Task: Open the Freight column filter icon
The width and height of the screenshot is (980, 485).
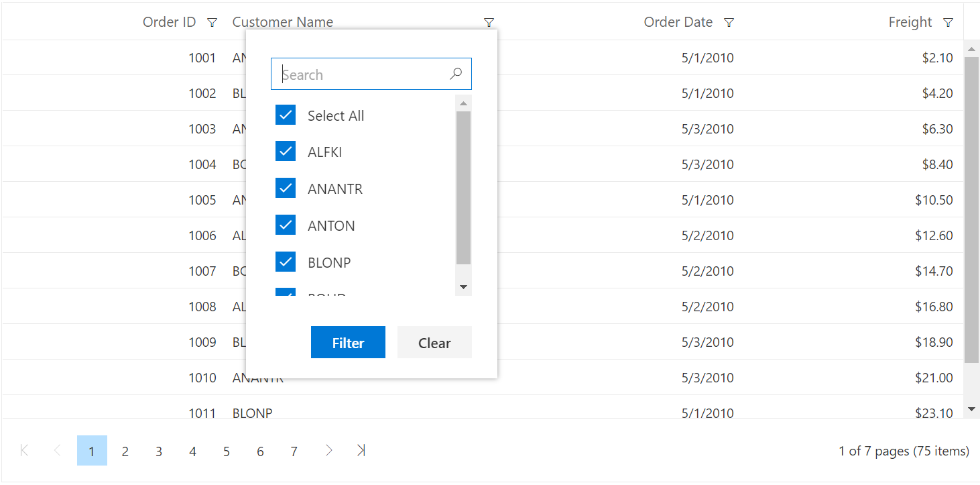Action: click(947, 23)
